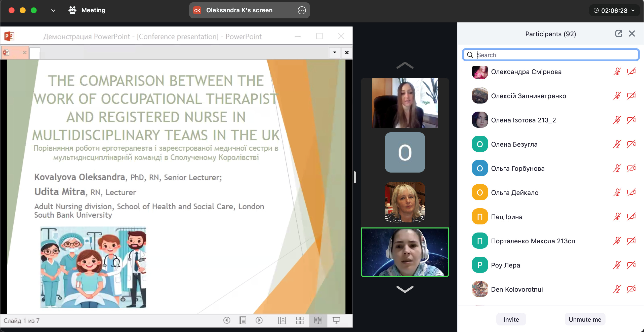
Task: Click the Unmute me button
Action: tap(585, 319)
